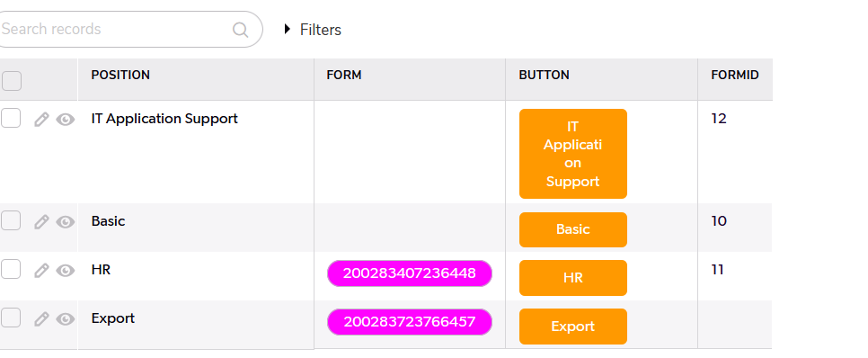Focus the Search records field
The image size is (868, 358).
coord(116,29)
